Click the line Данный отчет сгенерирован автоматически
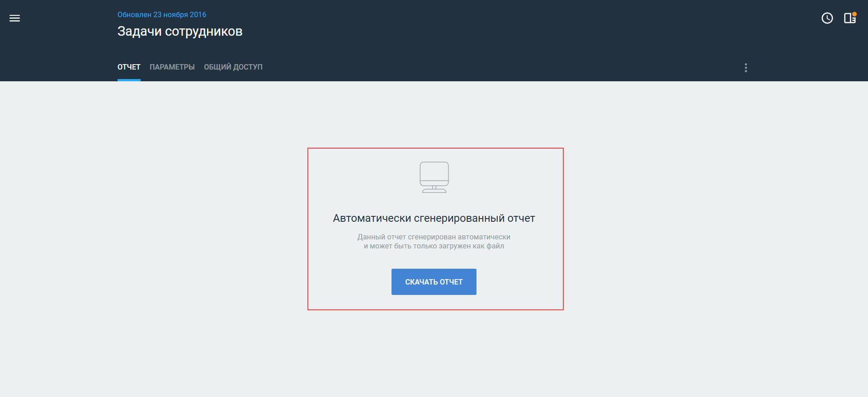 tap(434, 237)
